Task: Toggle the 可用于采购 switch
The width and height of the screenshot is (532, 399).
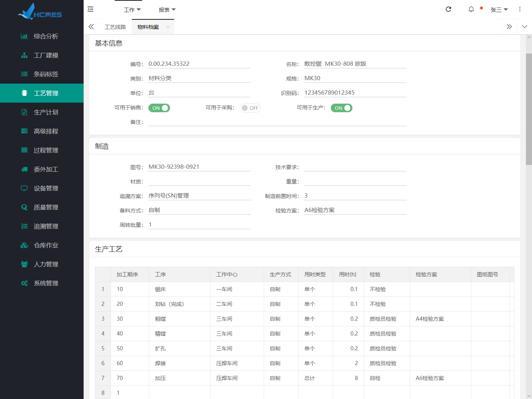Action: coord(250,108)
